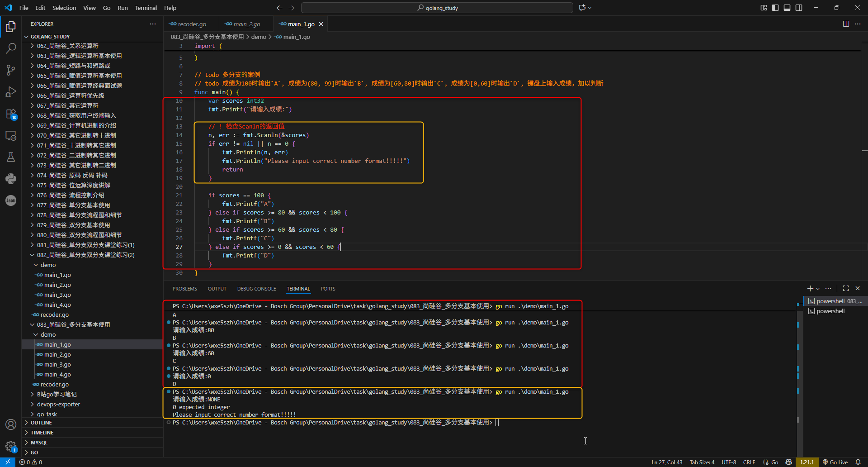Open the terminal launch profile dropdown arrow

[x=818, y=288]
